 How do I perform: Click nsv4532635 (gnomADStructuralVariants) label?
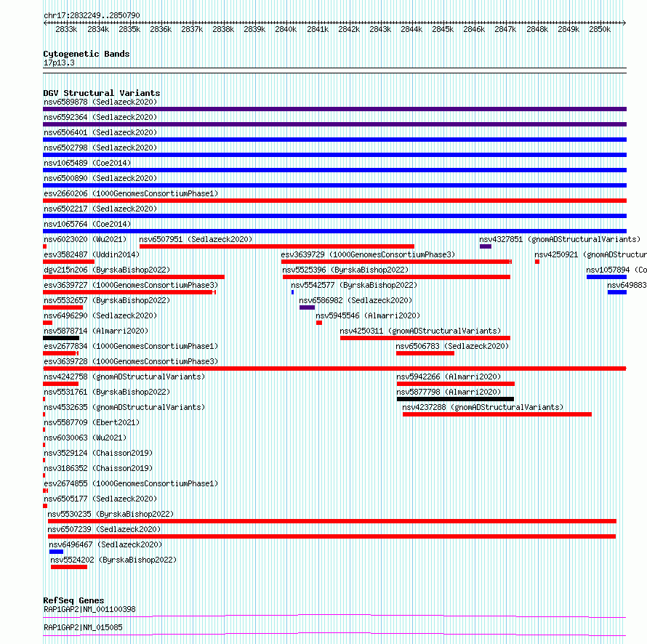124,407
